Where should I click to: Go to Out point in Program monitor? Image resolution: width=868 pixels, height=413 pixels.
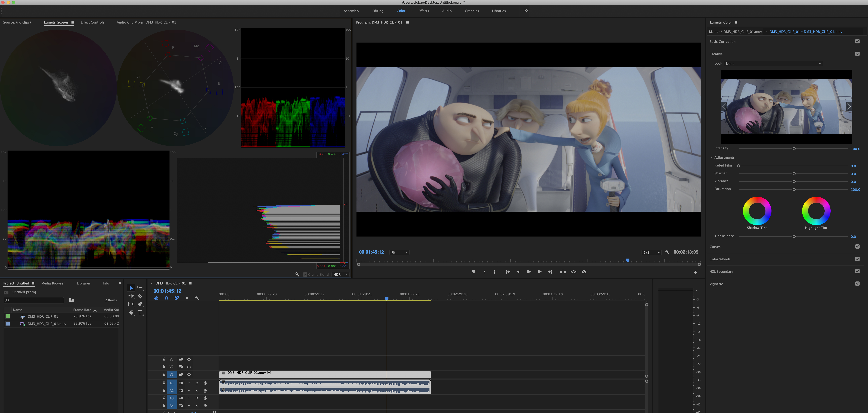point(550,272)
